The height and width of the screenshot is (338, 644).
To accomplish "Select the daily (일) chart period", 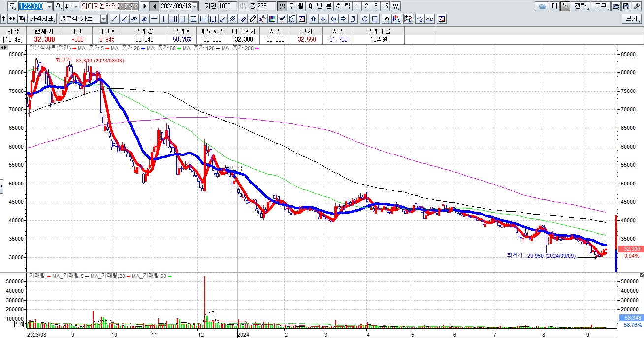I will pyautogui.click(x=282, y=6).
